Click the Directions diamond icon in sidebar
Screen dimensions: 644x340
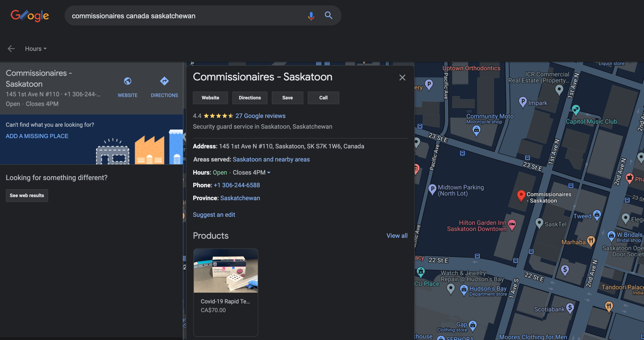[x=164, y=81]
